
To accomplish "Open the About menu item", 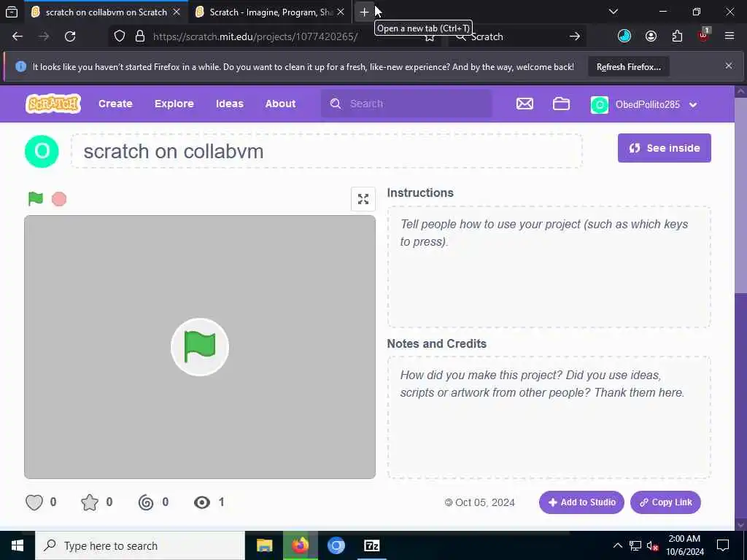I will pyautogui.click(x=280, y=104).
